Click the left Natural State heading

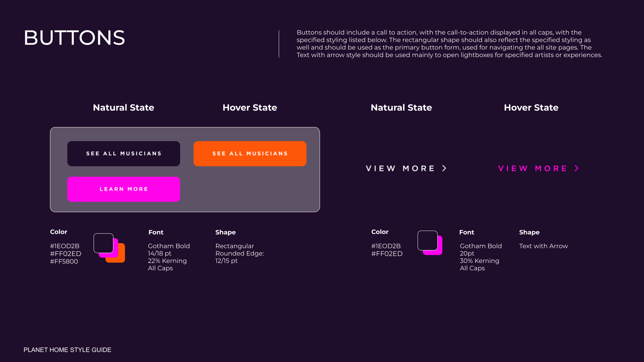coord(123,108)
